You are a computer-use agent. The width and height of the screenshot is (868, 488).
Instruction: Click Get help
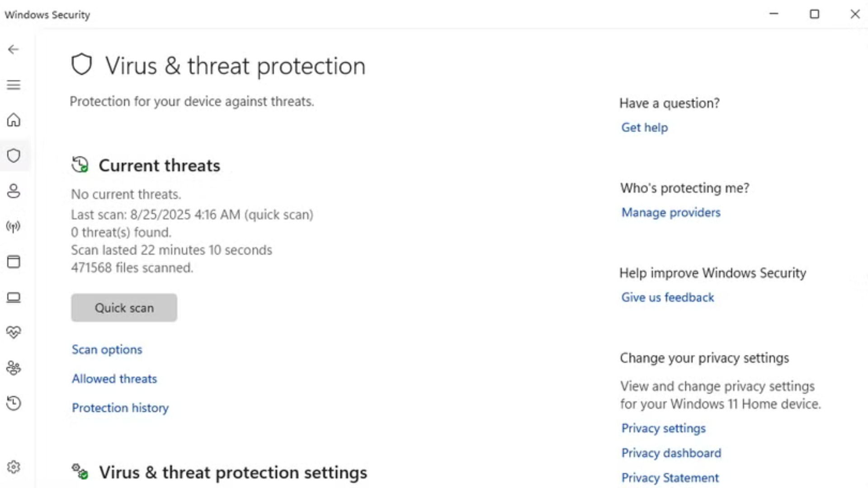click(644, 127)
